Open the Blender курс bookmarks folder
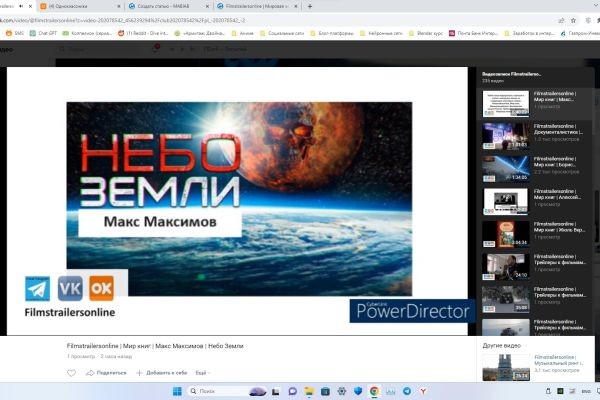 pyautogui.click(x=426, y=33)
